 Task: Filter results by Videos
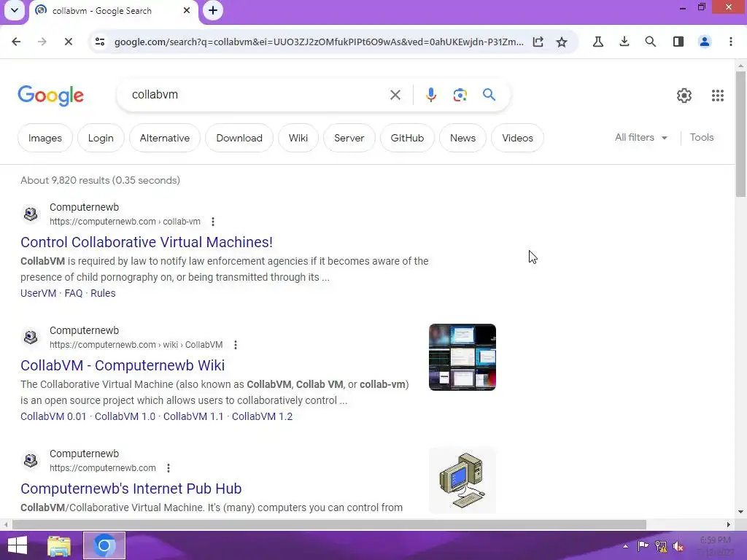(x=517, y=138)
